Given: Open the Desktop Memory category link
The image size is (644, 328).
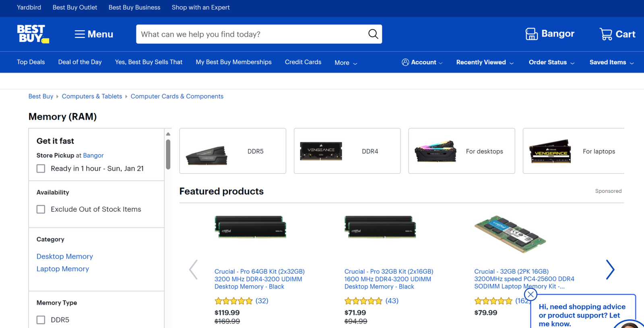Looking at the screenshot, I should coord(64,256).
